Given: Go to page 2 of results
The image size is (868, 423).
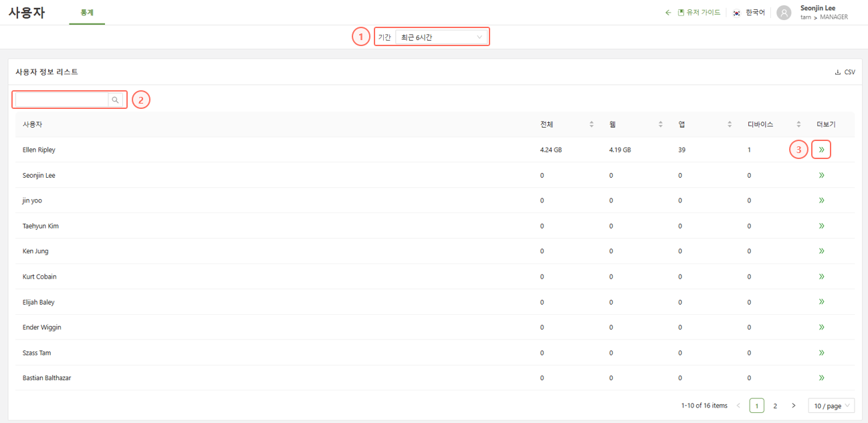Looking at the screenshot, I should click(x=775, y=406).
